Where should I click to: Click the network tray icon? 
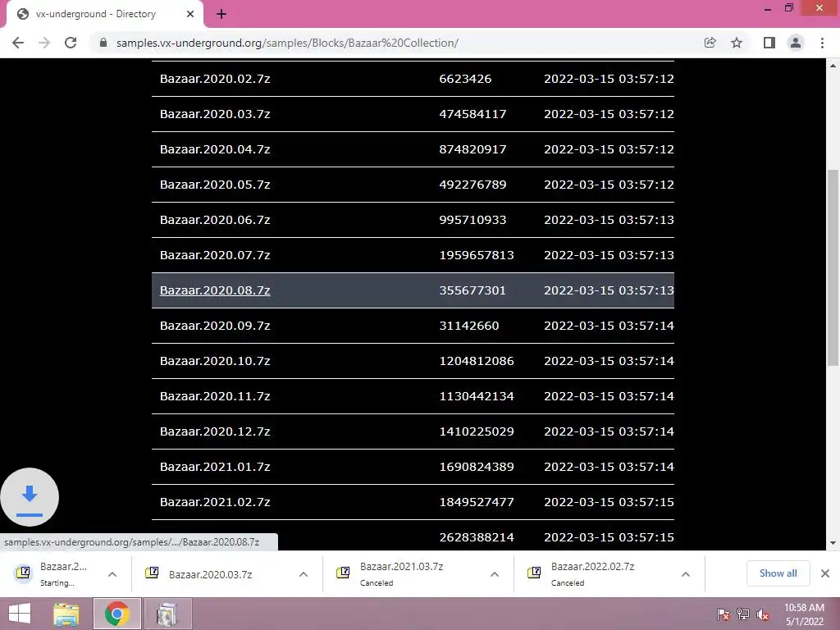[743, 614]
